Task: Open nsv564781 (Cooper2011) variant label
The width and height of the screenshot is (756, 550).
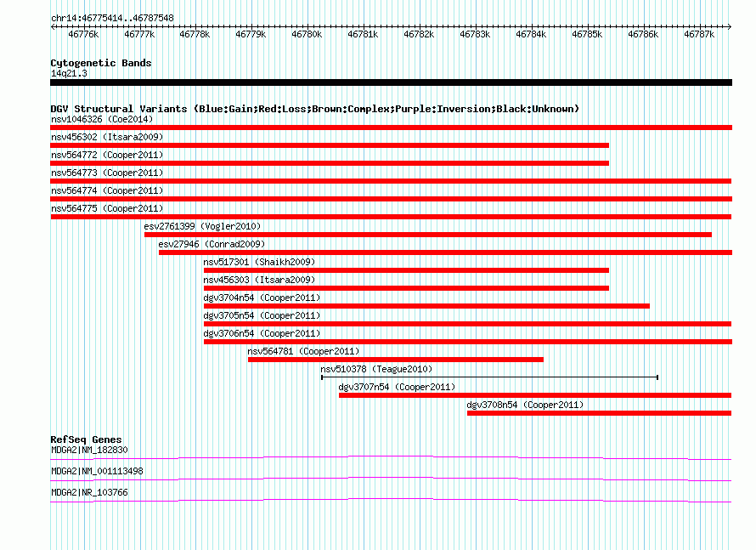Action: tap(303, 351)
